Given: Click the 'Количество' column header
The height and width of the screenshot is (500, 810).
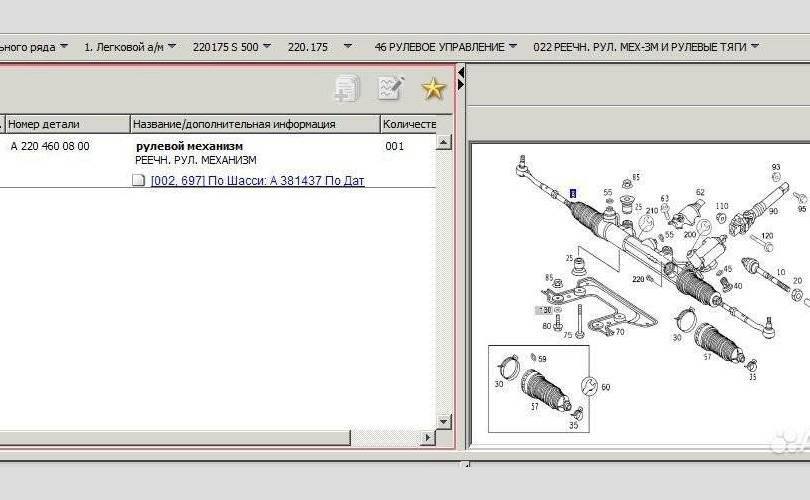Looking at the screenshot, I should click(408, 124).
